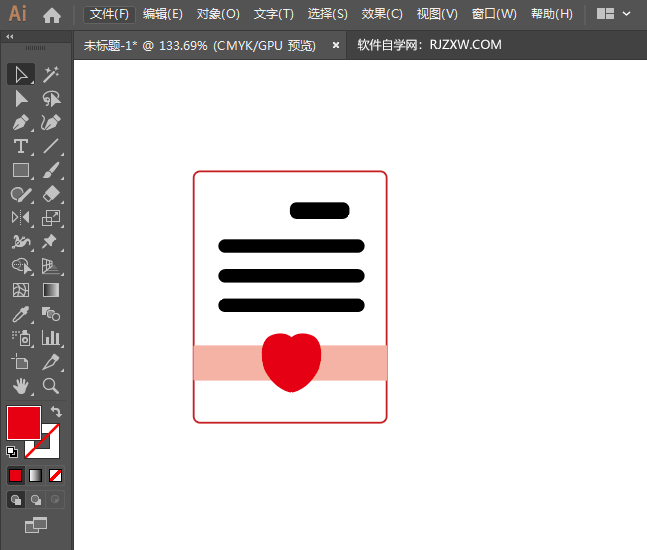Switch to the 未标题-1 document tab

200,45
